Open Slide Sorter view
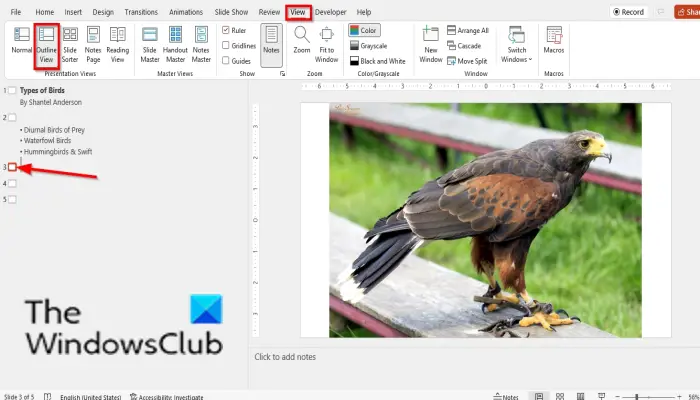700x400 pixels. [x=70, y=45]
